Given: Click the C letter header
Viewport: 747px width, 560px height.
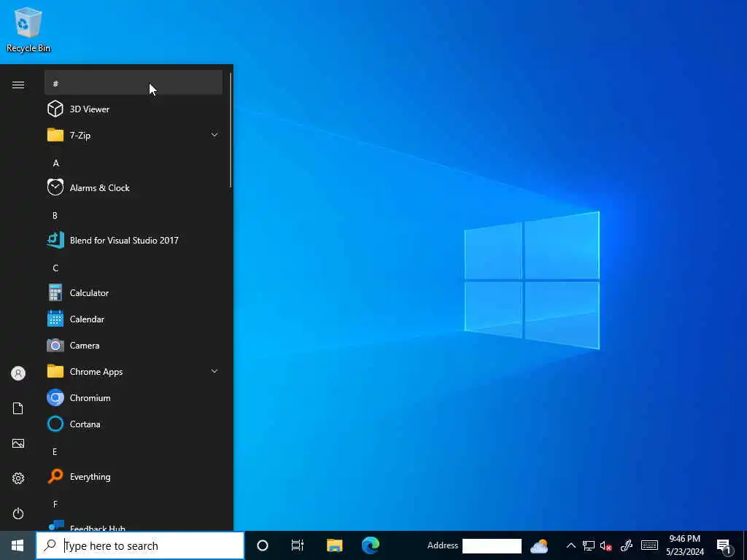Looking at the screenshot, I should [x=55, y=268].
